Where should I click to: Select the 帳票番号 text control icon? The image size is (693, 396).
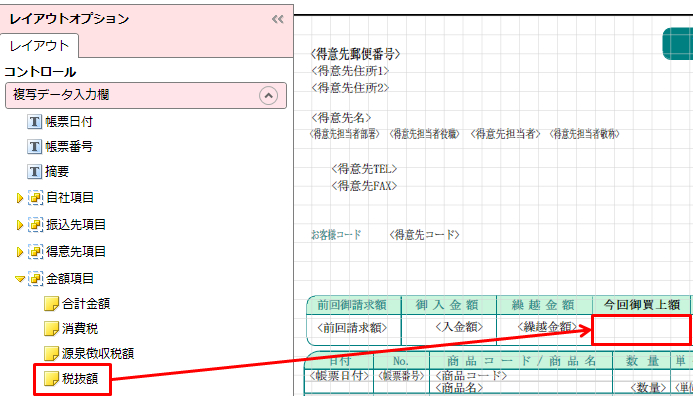34,146
